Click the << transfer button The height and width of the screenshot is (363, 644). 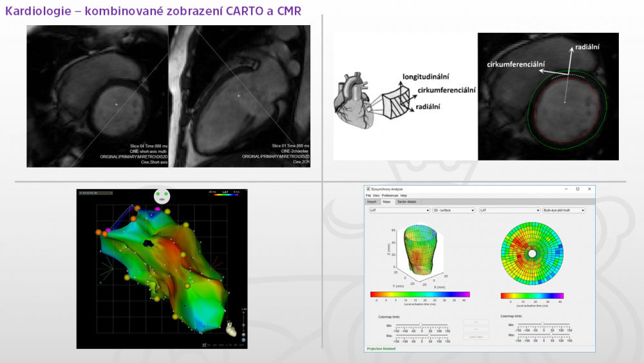(476, 329)
